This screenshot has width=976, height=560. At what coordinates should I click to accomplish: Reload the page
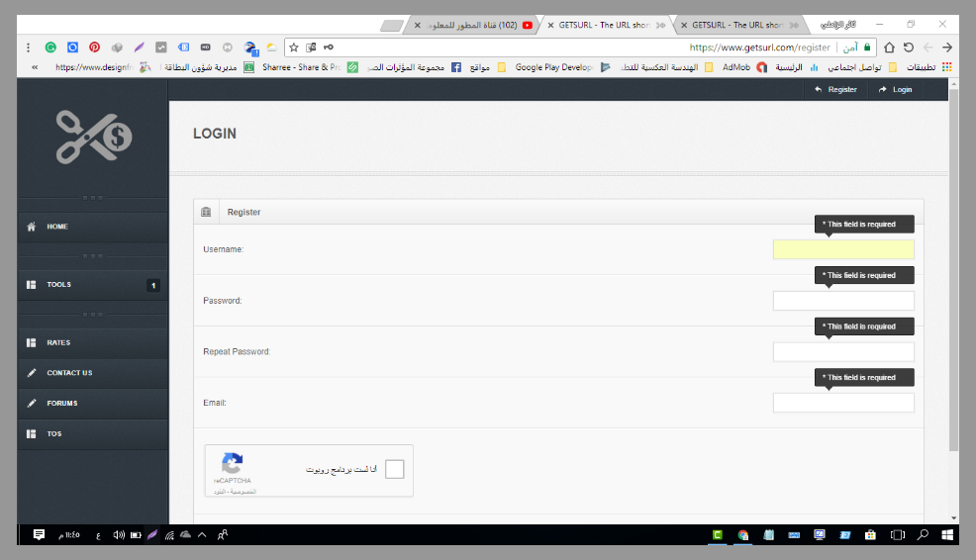(x=909, y=47)
